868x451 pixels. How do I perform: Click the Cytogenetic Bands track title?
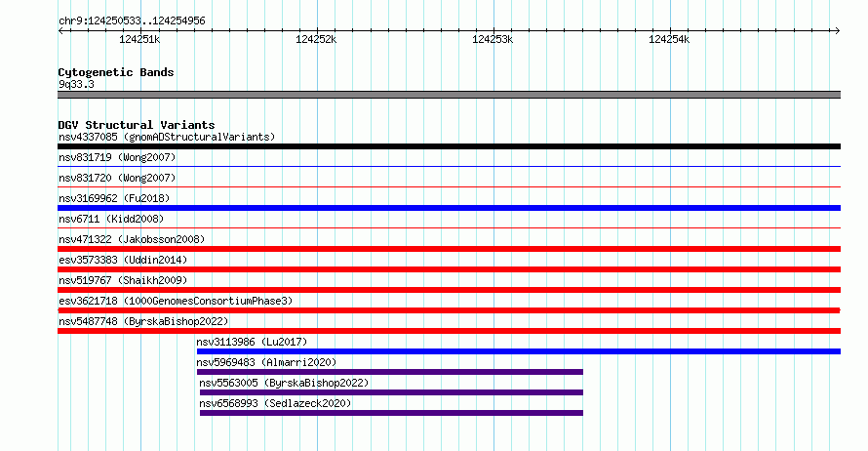click(116, 72)
